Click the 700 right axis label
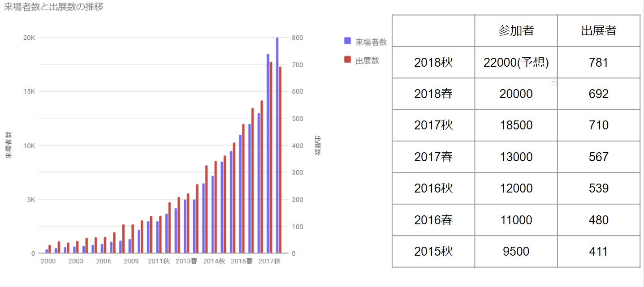 pyautogui.click(x=297, y=64)
